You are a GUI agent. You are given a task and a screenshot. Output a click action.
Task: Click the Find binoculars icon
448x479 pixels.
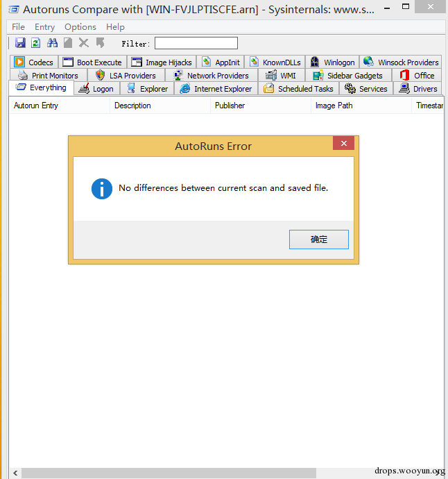[x=52, y=43]
